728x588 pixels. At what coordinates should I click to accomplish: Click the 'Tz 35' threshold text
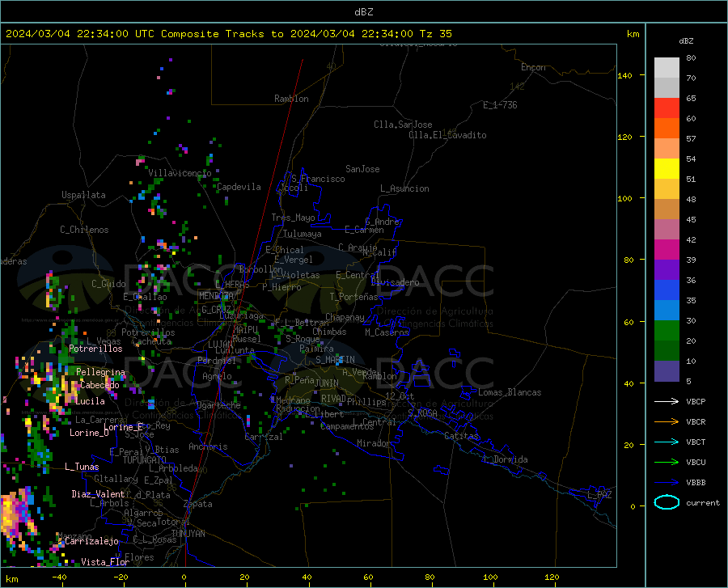coord(435,34)
